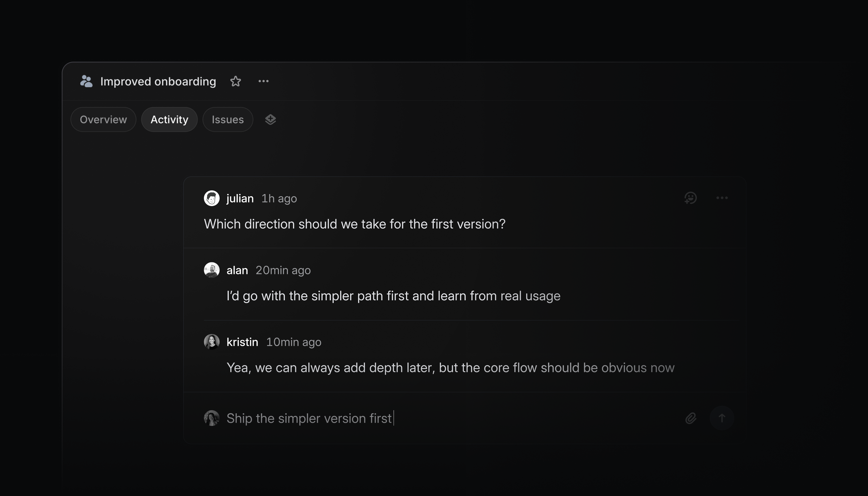The height and width of the screenshot is (496, 868).
Task: Open options menu on julian's comment
Action: (722, 198)
